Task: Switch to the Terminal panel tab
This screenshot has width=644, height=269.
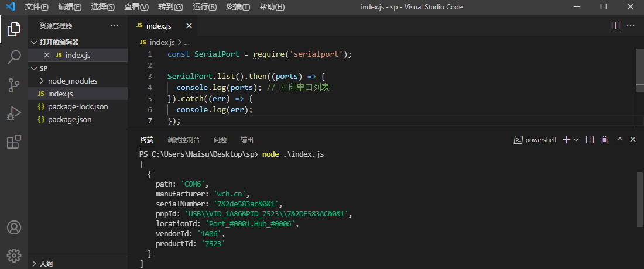Action: [x=146, y=140]
